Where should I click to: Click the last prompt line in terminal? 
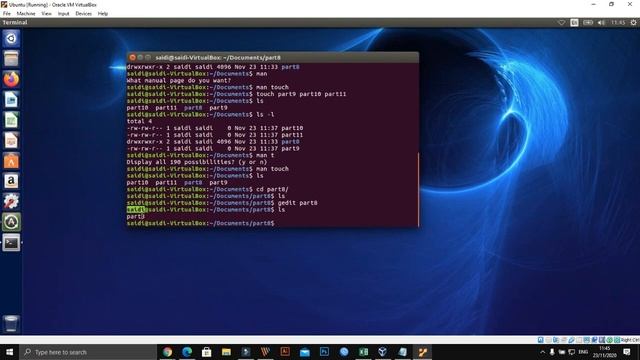[x=200, y=223]
